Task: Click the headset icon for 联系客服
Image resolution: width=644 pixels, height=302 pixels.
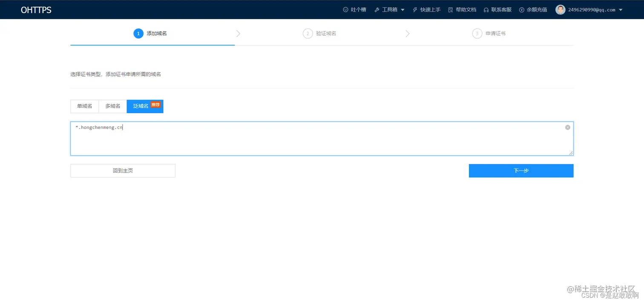Action: coord(486,10)
